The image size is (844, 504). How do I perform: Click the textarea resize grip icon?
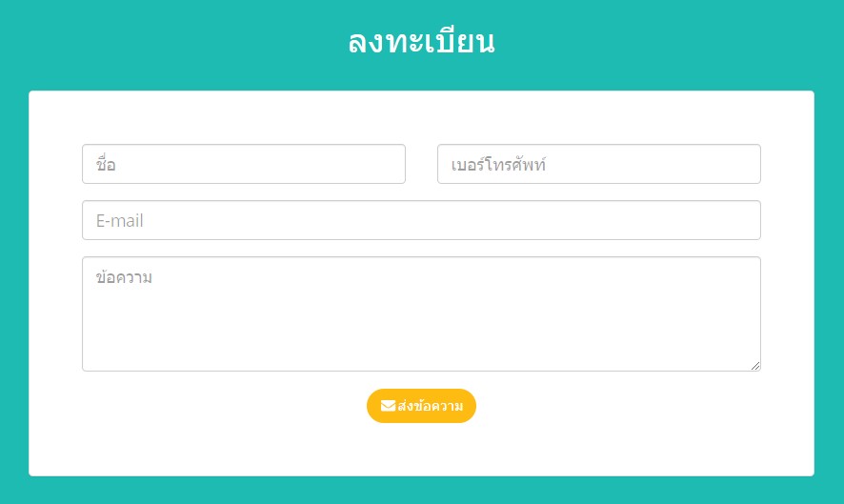click(x=755, y=366)
